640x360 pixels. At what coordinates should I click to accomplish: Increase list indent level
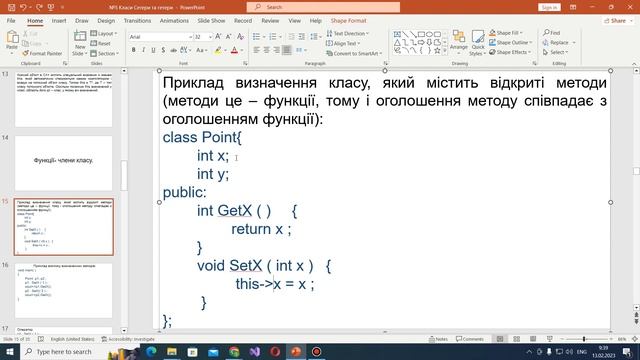pos(302,37)
